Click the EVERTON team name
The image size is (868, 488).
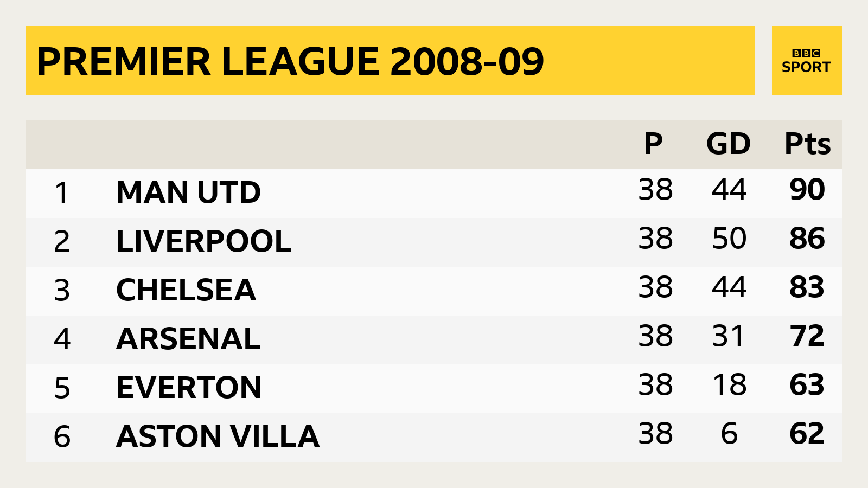point(189,388)
